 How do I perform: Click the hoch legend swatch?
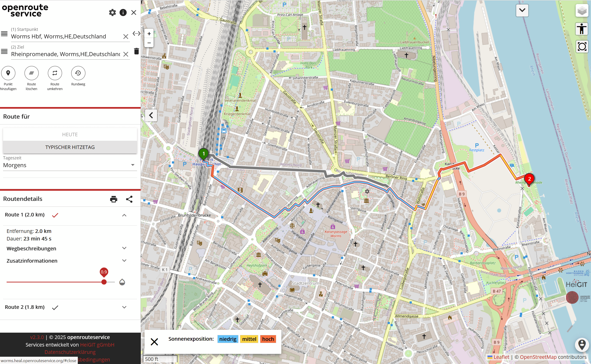point(268,339)
